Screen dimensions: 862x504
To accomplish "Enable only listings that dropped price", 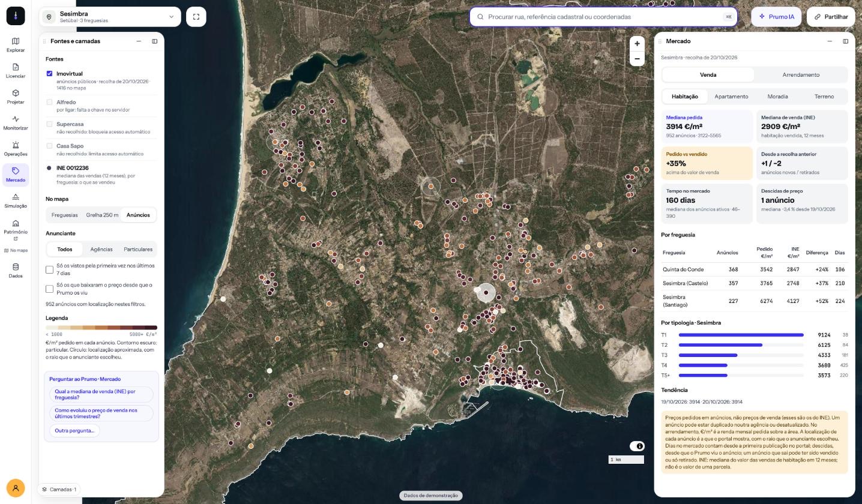I will click(50, 289).
